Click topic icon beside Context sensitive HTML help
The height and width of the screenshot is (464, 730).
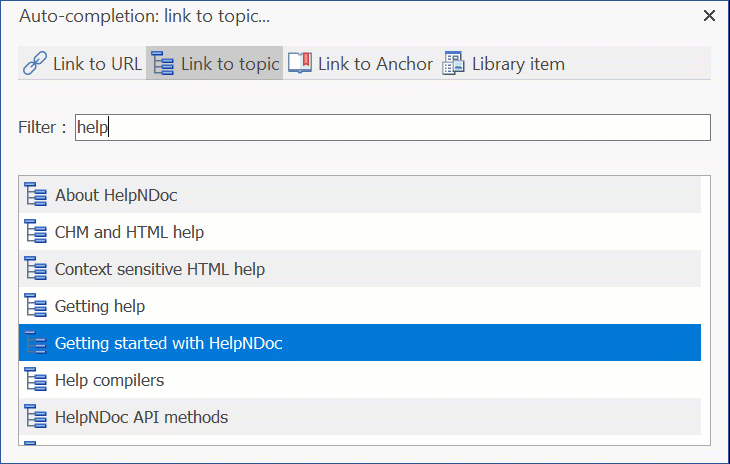click(x=35, y=269)
